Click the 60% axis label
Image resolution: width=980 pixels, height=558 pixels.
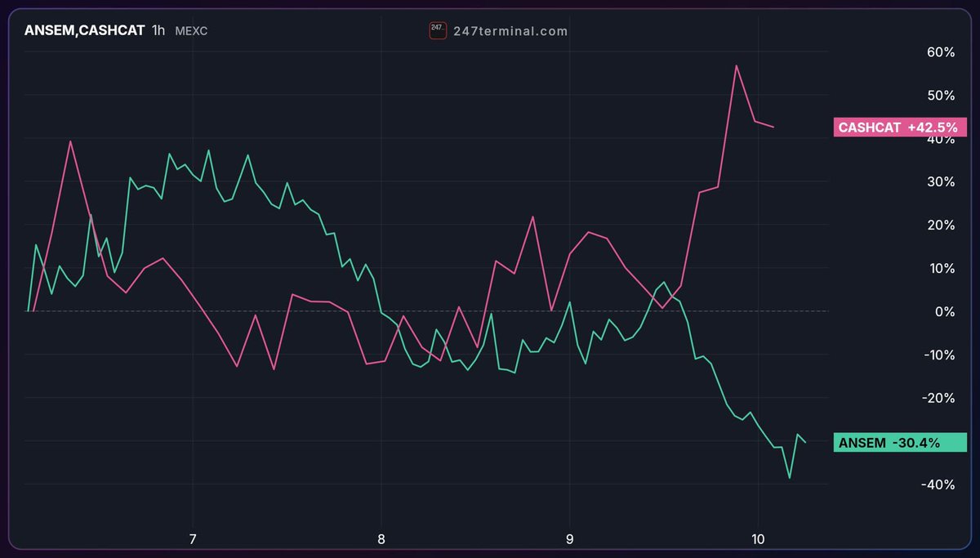940,52
